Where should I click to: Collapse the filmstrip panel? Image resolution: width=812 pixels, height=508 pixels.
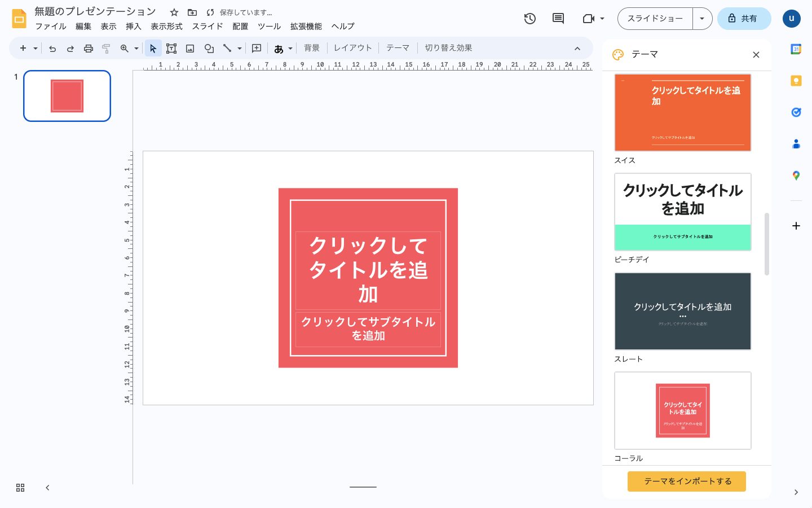click(47, 488)
